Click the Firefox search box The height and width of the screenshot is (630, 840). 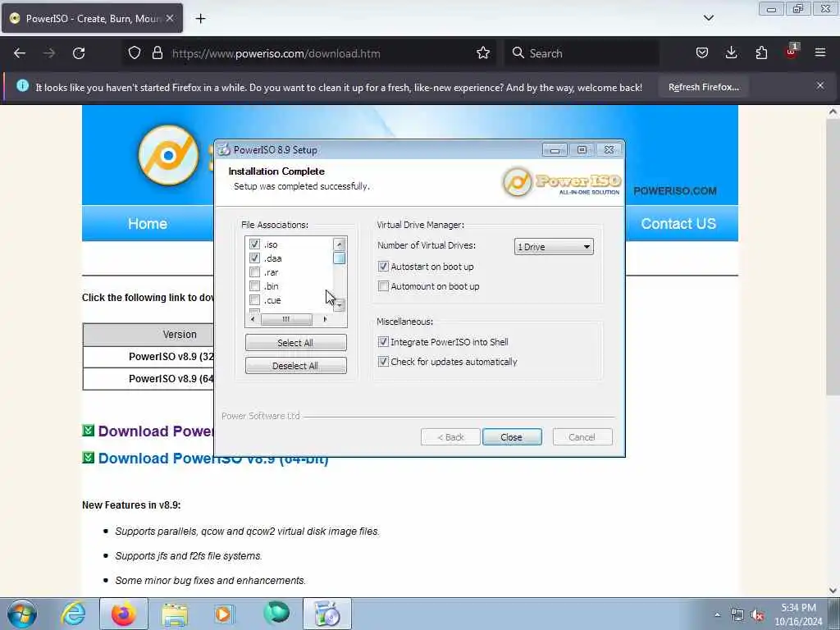(582, 53)
